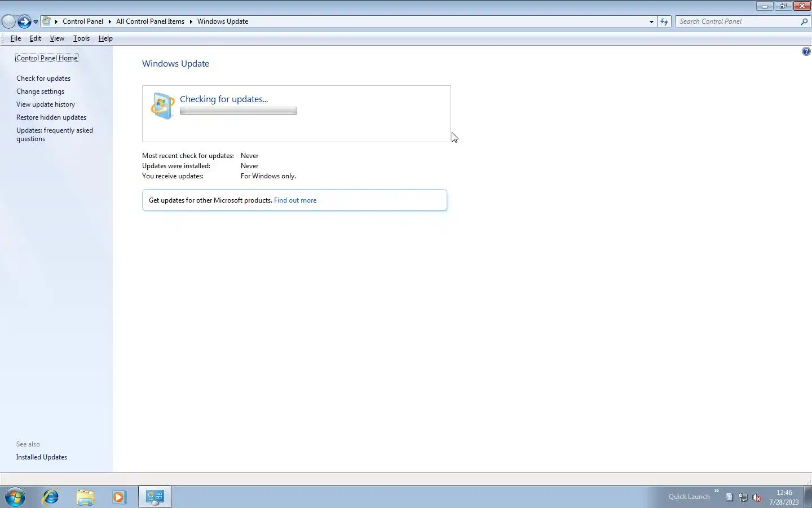Click the Quick Launch toolbar label

click(x=689, y=497)
